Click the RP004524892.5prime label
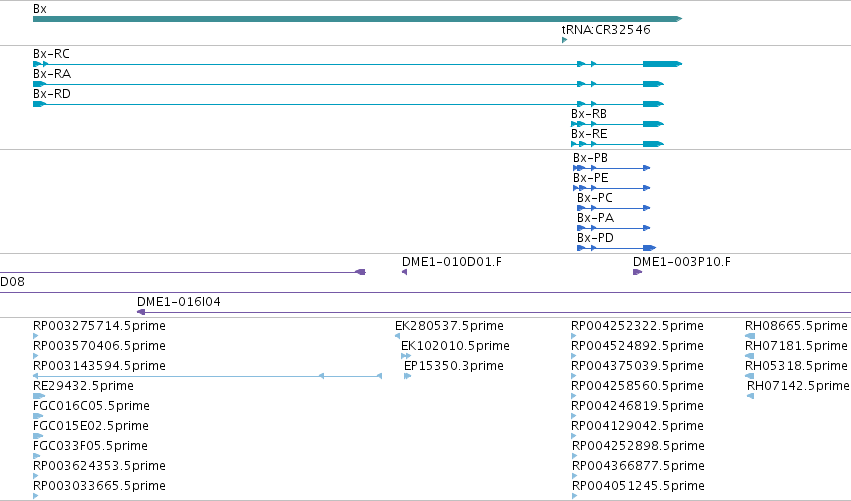Viewport: 851px width, 501px height. click(x=637, y=346)
